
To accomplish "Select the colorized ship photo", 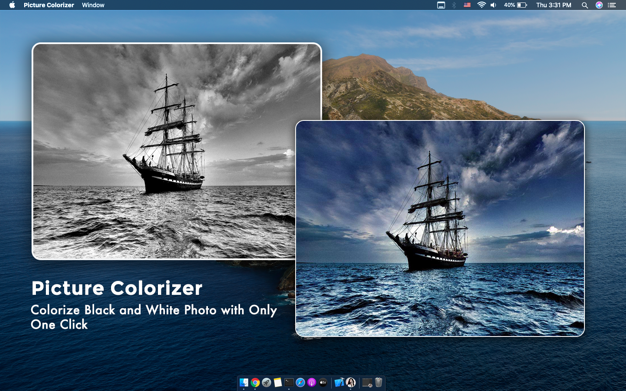I will pyautogui.click(x=440, y=228).
